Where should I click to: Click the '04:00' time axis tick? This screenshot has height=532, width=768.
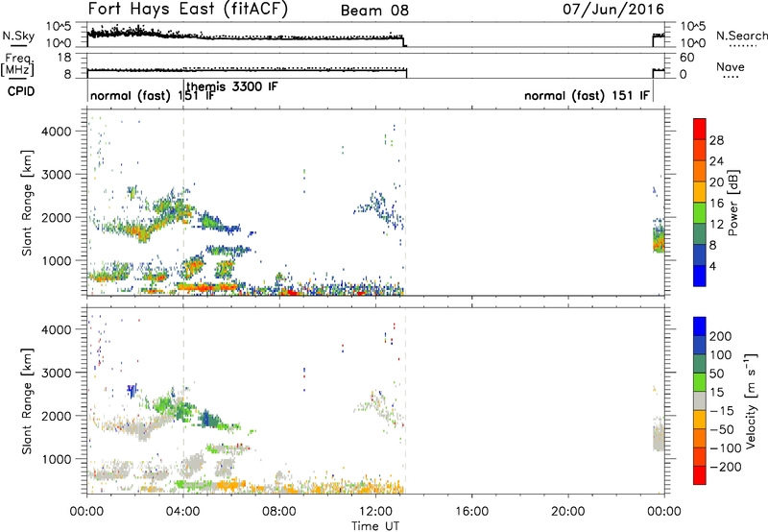(183, 512)
